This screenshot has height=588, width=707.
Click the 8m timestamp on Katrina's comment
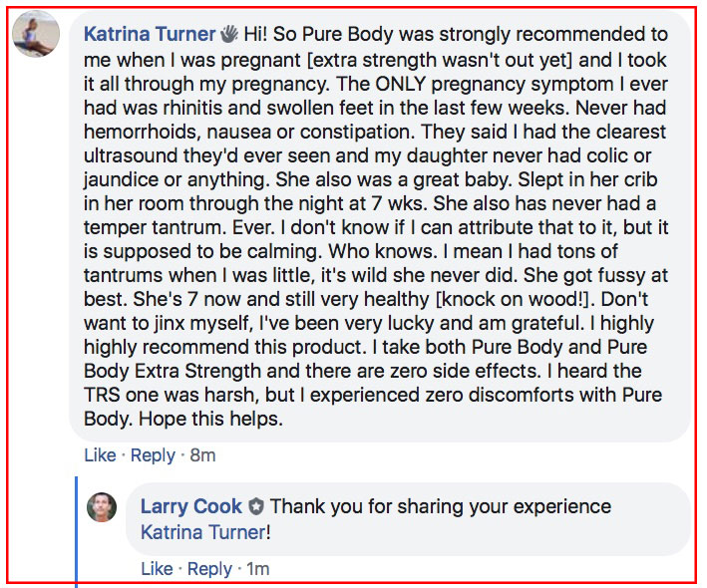[x=202, y=455]
